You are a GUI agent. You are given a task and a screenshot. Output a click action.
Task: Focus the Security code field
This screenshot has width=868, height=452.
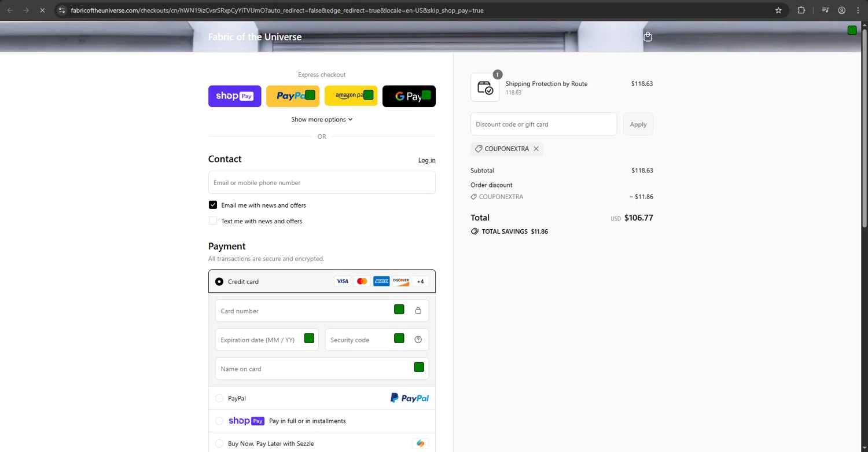(377, 340)
